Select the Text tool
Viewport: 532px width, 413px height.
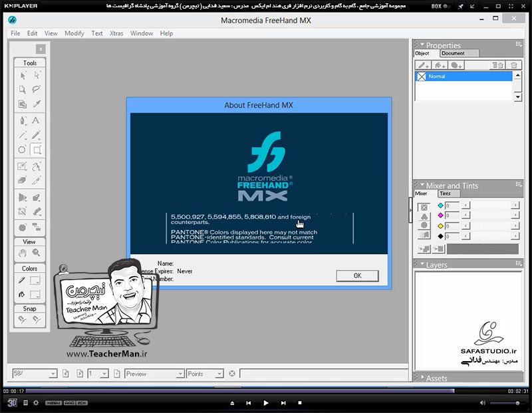[x=36, y=120]
